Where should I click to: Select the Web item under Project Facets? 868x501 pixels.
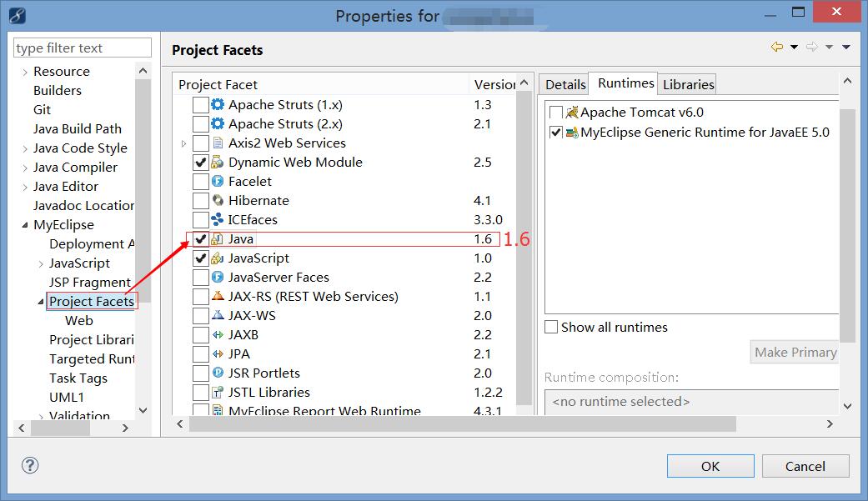pyautogui.click(x=79, y=321)
